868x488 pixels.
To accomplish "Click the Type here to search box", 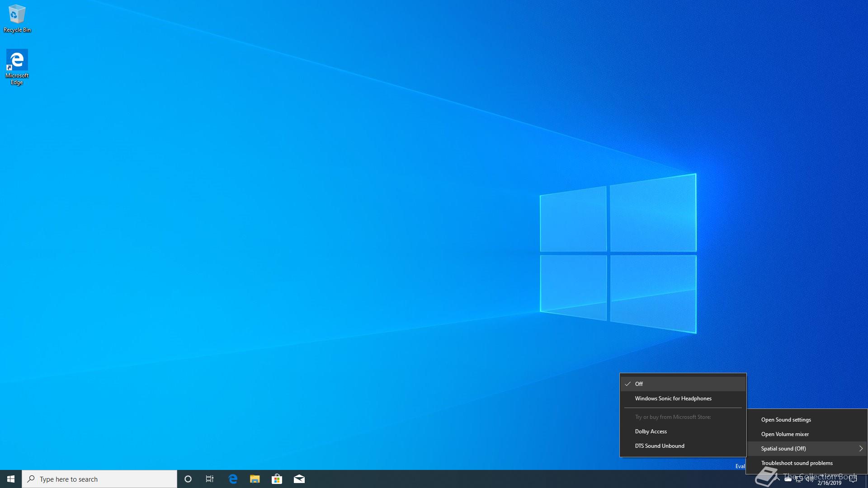I will [x=99, y=479].
